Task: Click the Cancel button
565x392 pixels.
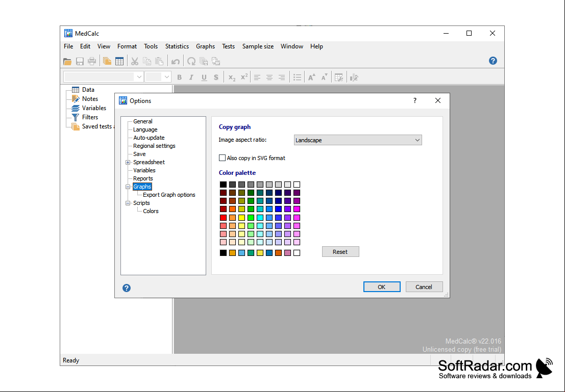Action: (x=424, y=287)
